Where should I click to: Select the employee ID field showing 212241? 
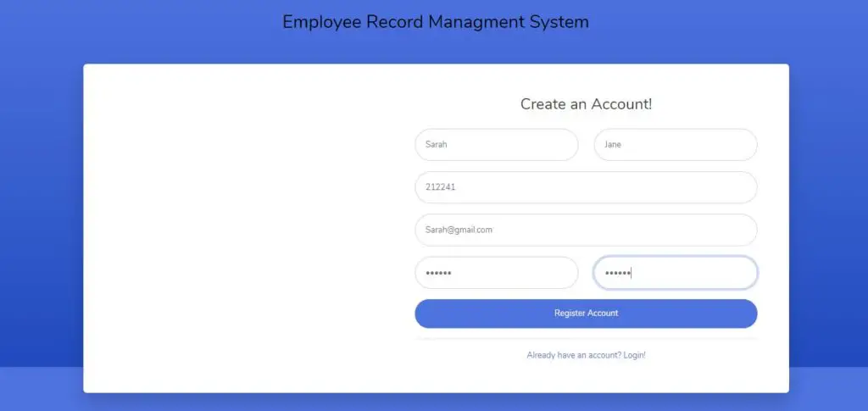click(586, 187)
